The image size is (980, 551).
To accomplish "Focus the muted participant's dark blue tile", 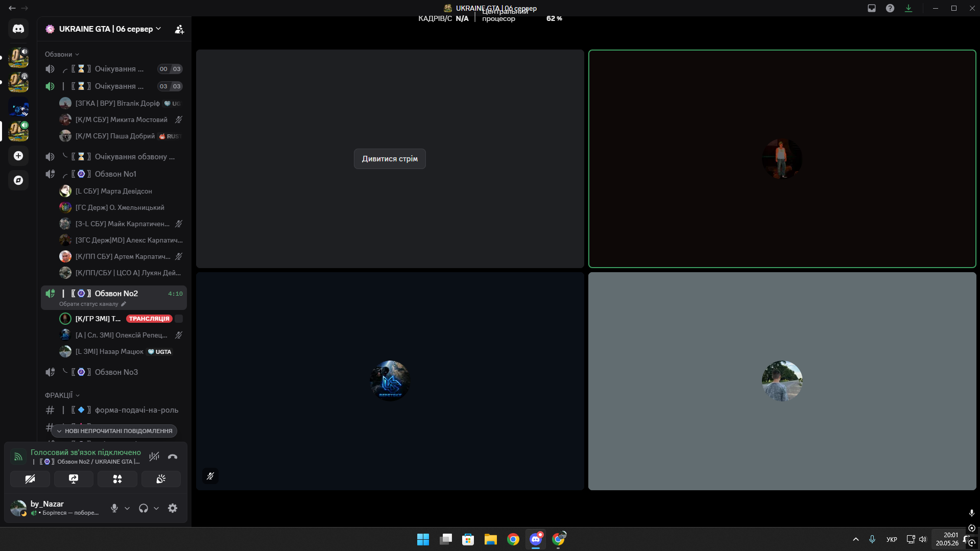I will [x=390, y=381].
